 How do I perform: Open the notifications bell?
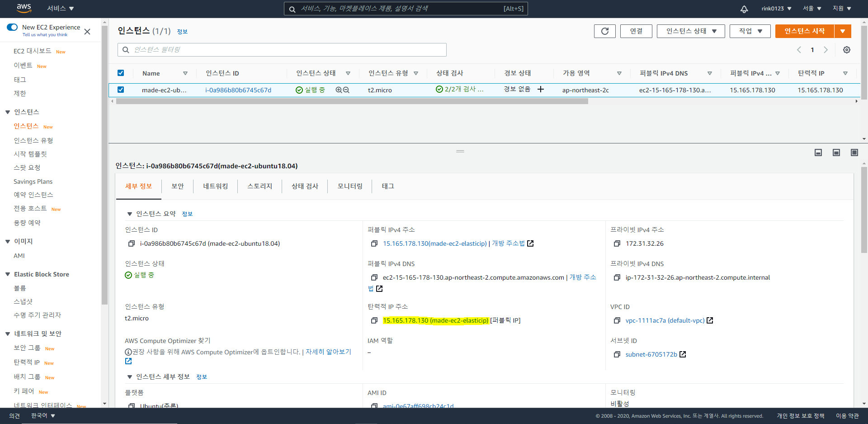[744, 9]
